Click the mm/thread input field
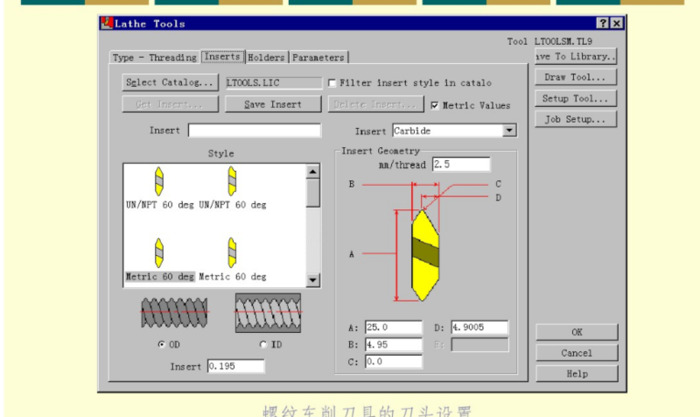 click(461, 164)
